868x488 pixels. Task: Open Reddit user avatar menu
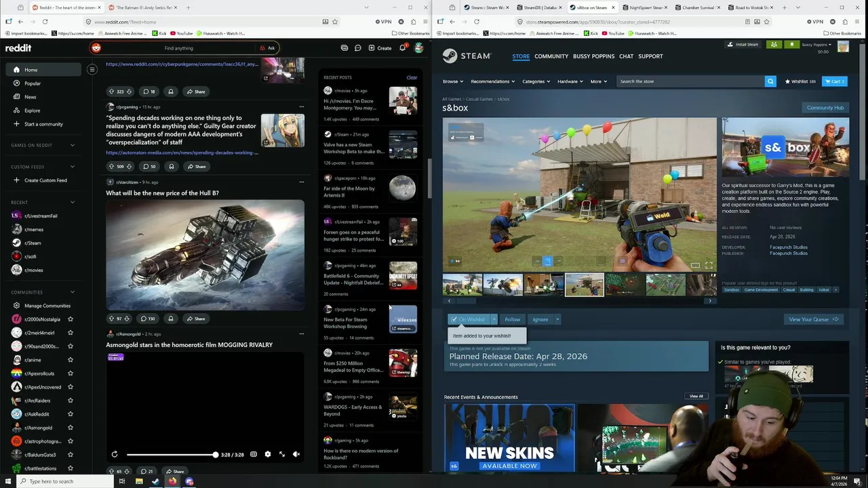coord(419,48)
